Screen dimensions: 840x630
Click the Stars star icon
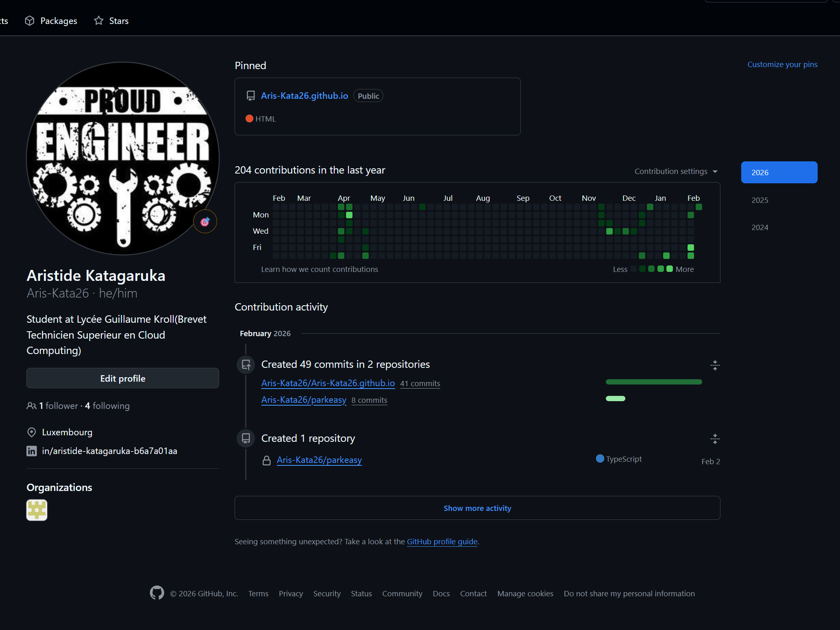click(x=99, y=21)
